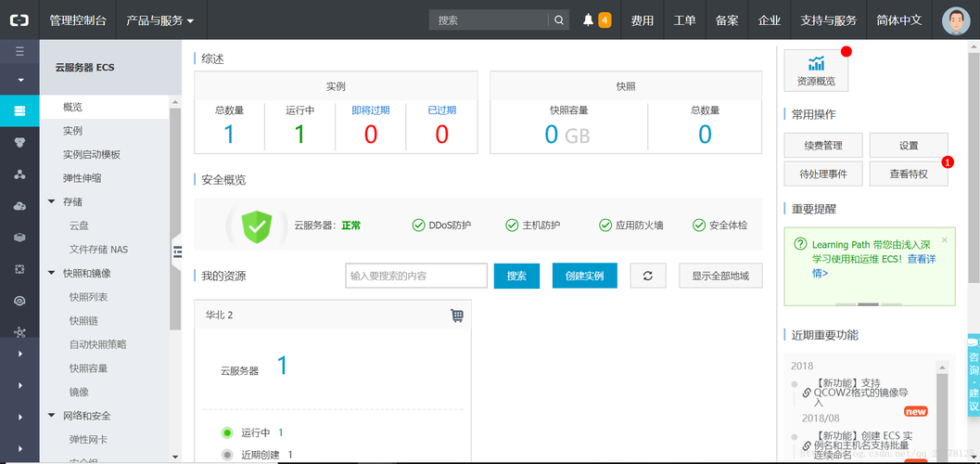980x464 pixels.
Task: Click the 安全体检 check icon
Action: coord(699,226)
